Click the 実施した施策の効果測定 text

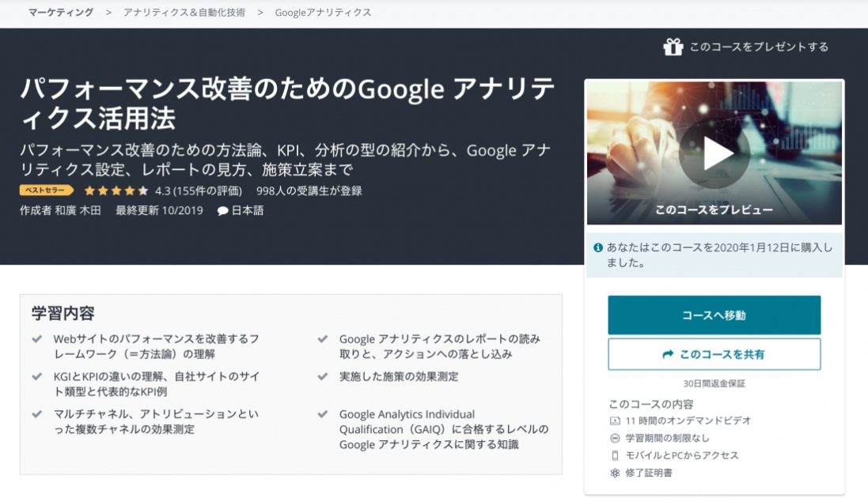[x=399, y=377]
